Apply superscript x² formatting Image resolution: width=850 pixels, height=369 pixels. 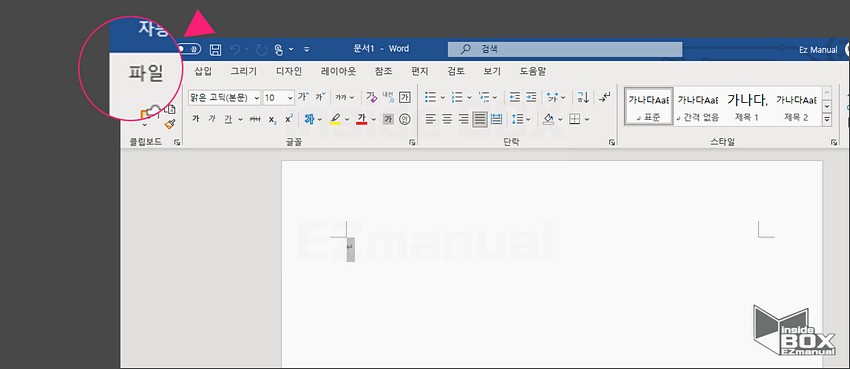289,118
